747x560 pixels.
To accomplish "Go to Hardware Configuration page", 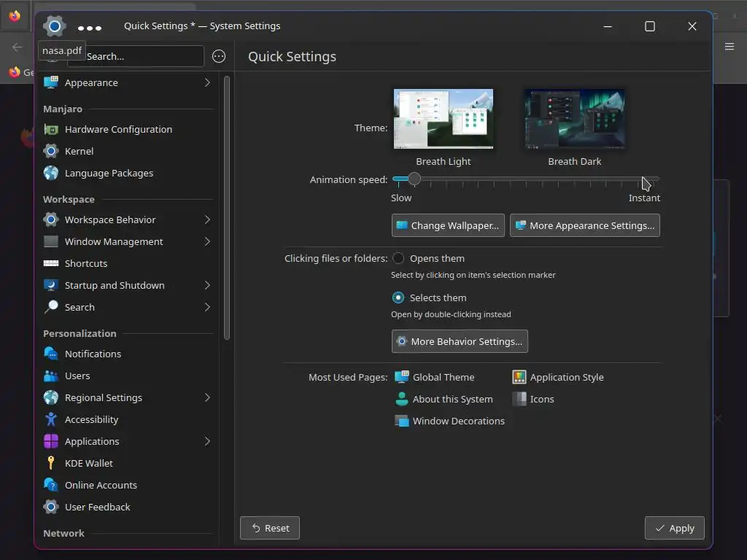I will point(127,130).
